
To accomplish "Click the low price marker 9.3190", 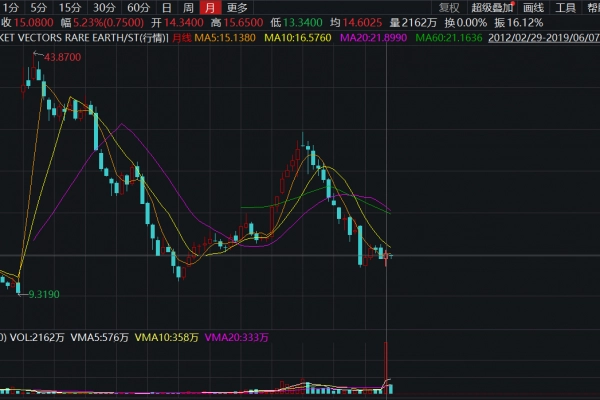I will click(44, 294).
